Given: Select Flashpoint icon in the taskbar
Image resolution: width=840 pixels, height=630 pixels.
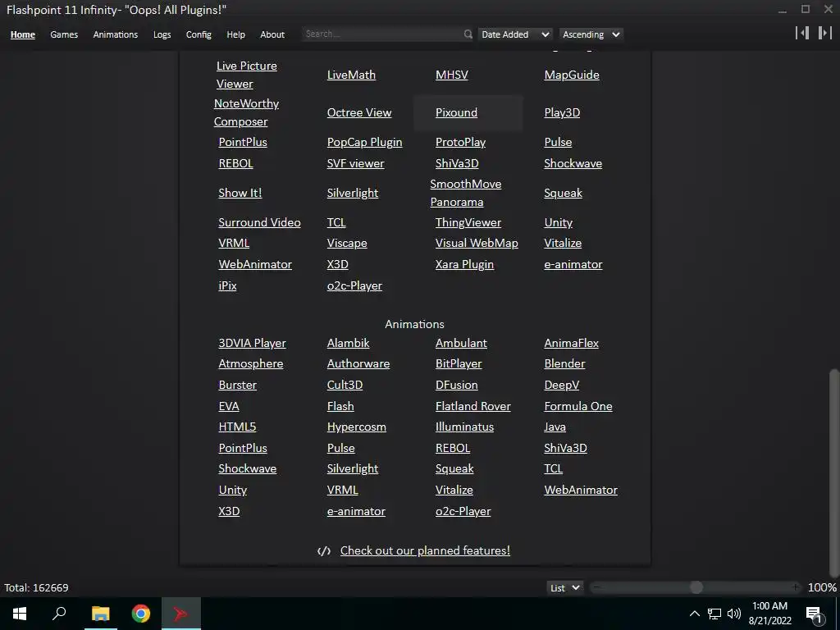Looking at the screenshot, I should click(180, 614).
